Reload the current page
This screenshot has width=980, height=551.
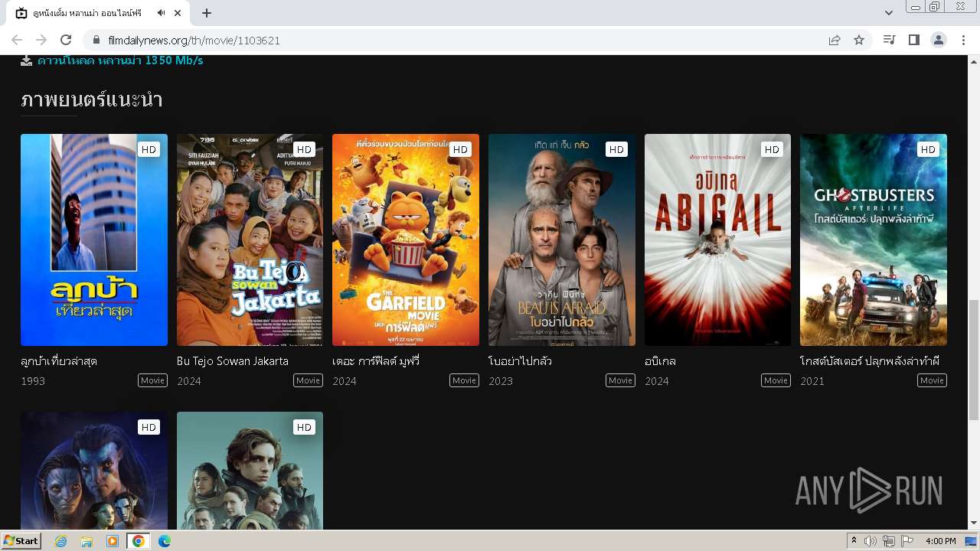66,40
